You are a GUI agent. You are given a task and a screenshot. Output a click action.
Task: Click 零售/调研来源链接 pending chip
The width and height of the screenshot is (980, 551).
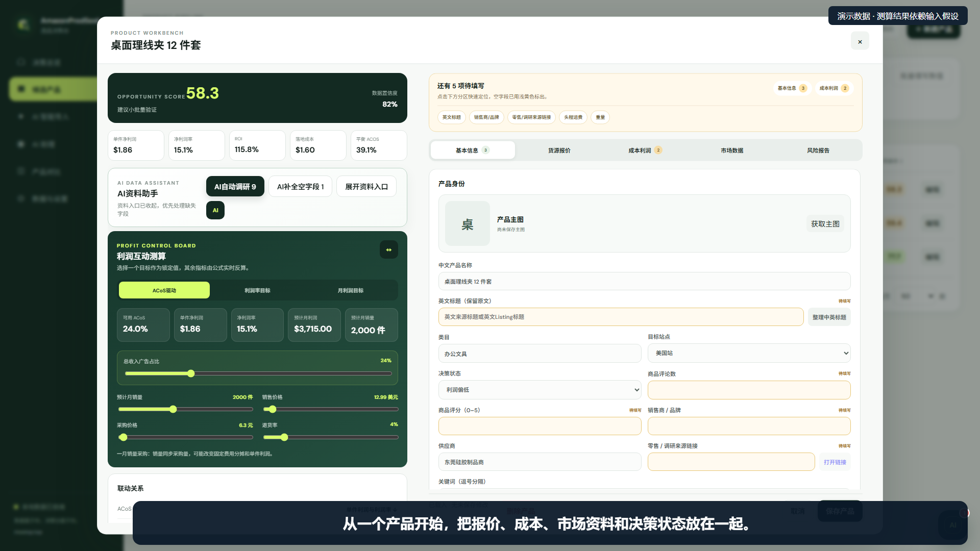coord(531,117)
